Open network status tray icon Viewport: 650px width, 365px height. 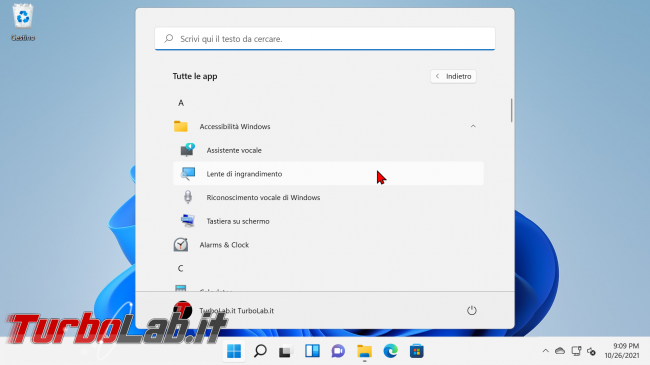(x=576, y=351)
